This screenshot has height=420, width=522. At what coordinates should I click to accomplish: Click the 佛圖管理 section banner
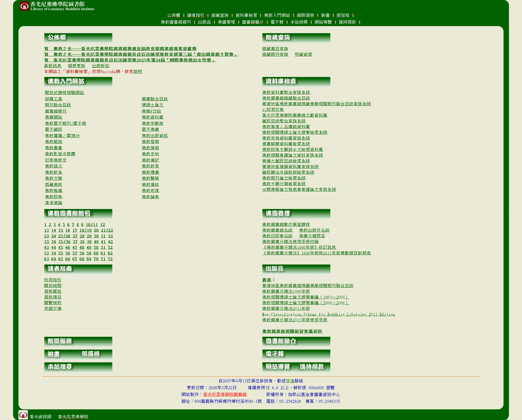(296, 214)
